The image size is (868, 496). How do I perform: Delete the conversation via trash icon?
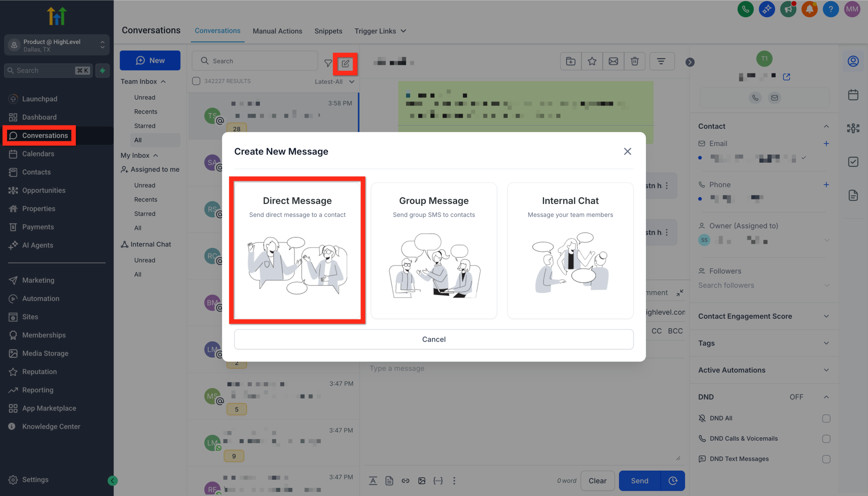coord(634,61)
